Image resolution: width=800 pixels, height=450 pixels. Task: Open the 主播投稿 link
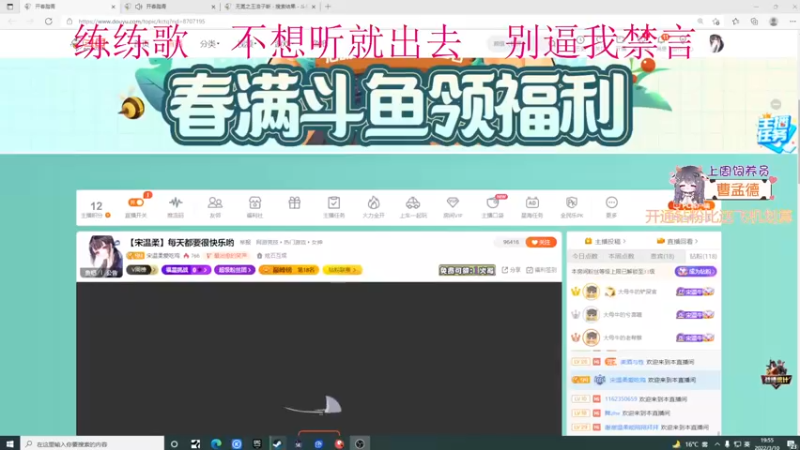point(605,241)
